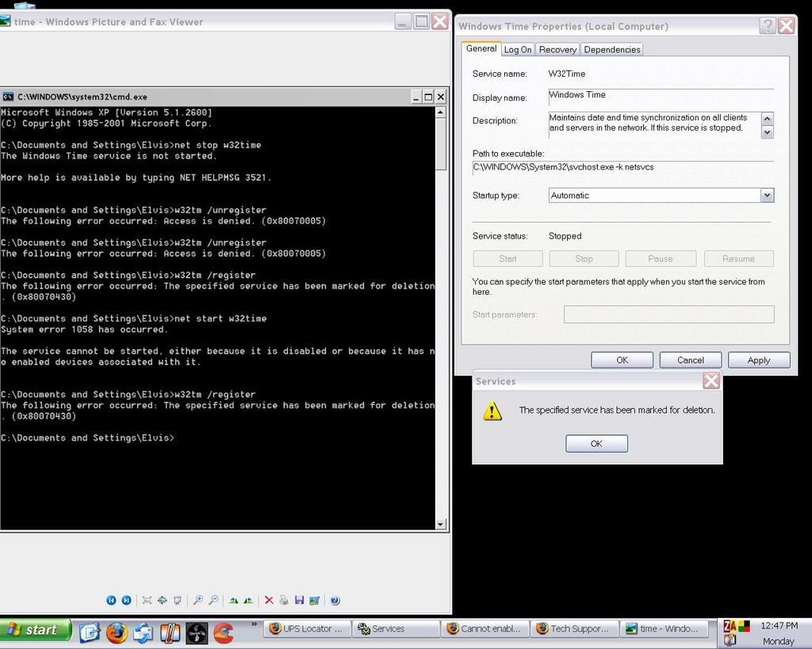The width and height of the screenshot is (812, 649).
Task: Go to next image in Picture Viewer
Action: [126, 601]
